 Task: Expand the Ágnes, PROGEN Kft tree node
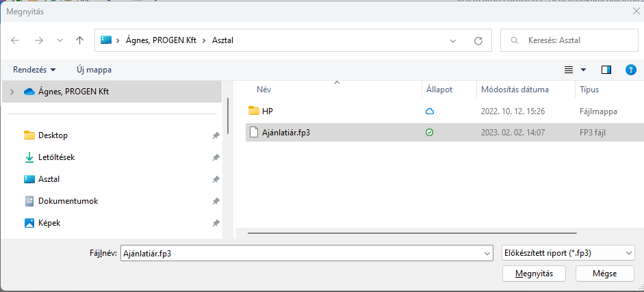click(x=12, y=92)
